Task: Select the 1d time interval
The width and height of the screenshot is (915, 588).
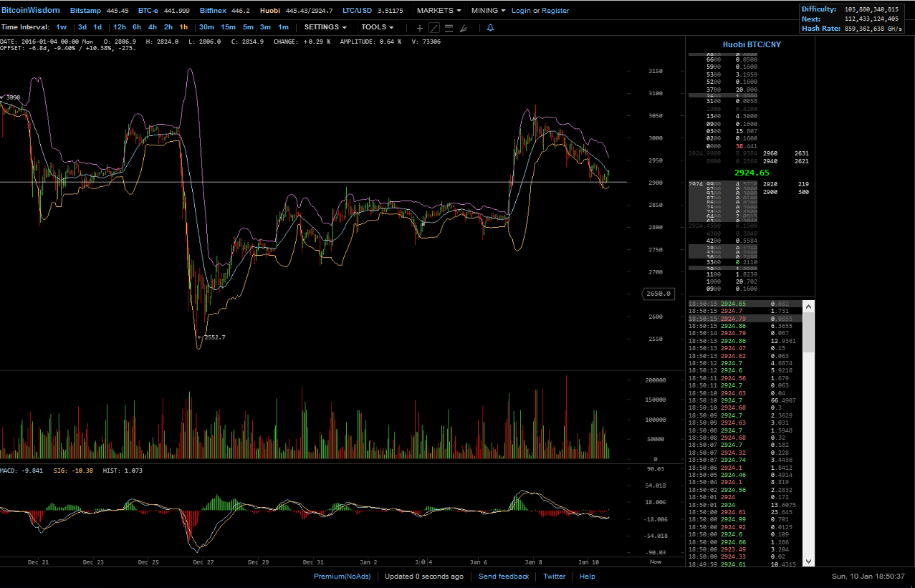Action: click(97, 27)
